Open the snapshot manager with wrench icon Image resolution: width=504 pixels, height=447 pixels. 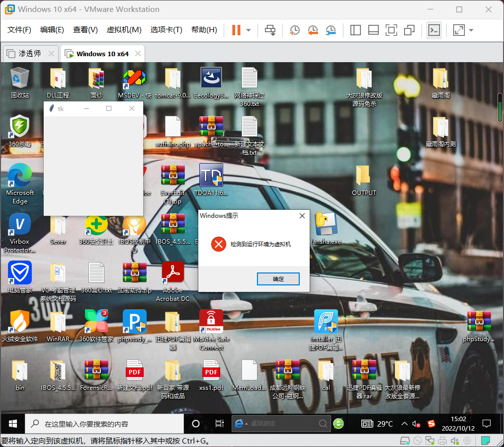click(x=331, y=30)
